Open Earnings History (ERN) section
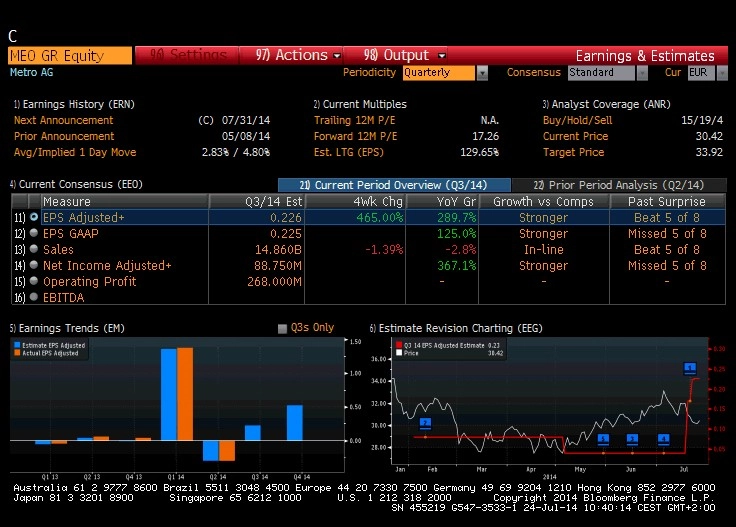 pos(74,104)
